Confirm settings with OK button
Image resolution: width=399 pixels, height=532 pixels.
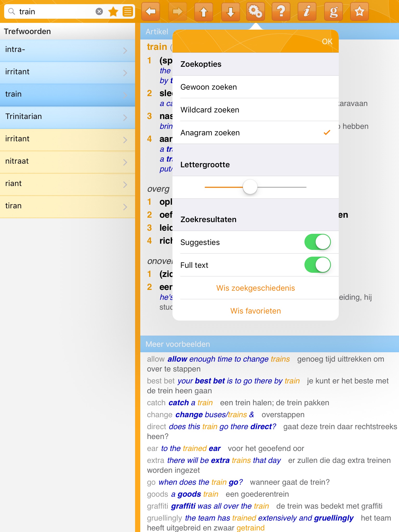327,42
